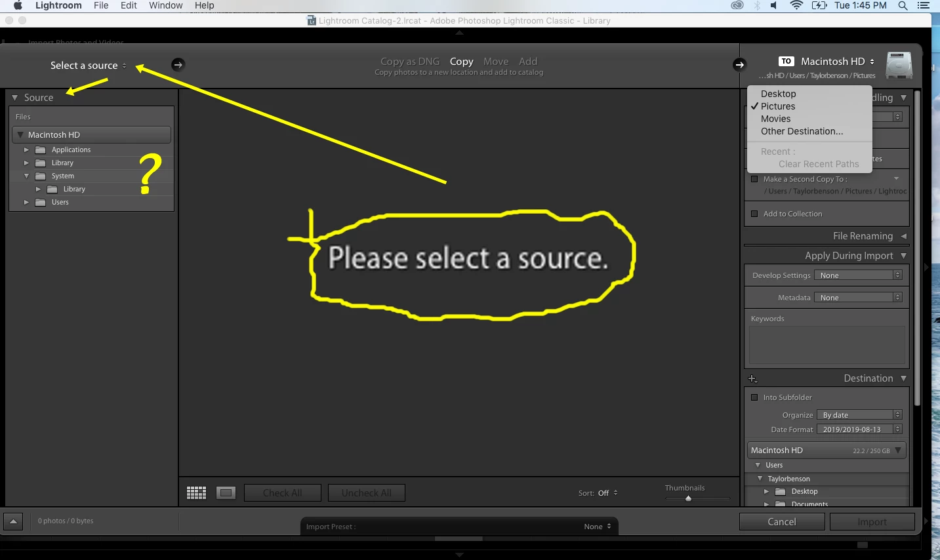Switch to grid view icon
Image resolution: width=940 pixels, height=560 pixels.
196,492
